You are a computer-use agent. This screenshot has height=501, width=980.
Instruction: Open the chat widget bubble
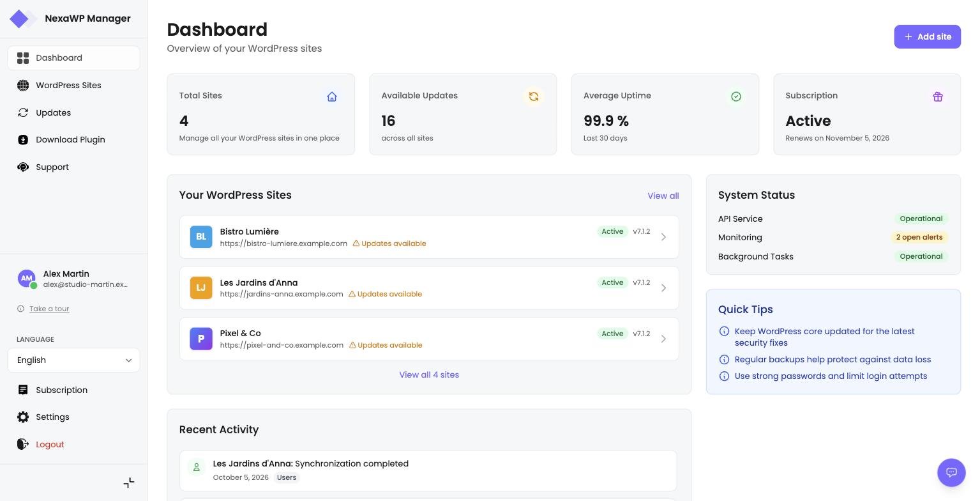951,473
